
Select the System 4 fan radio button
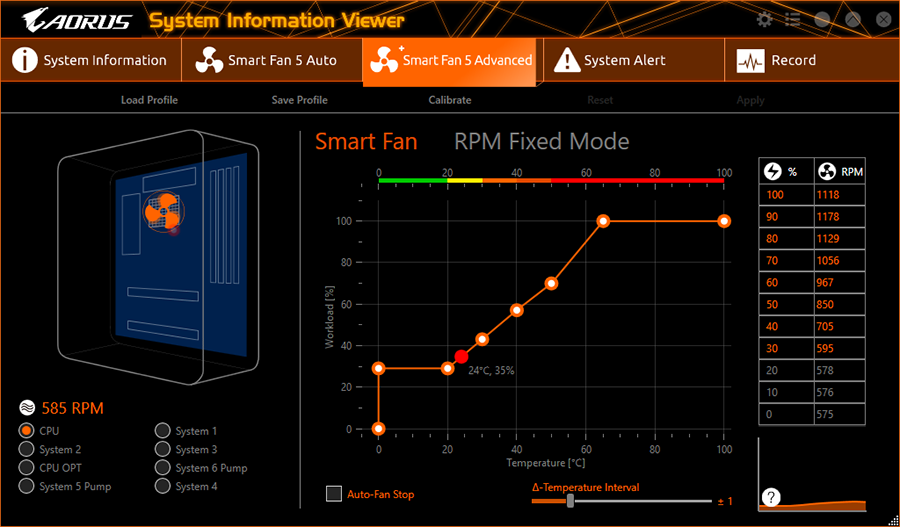[162, 486]
